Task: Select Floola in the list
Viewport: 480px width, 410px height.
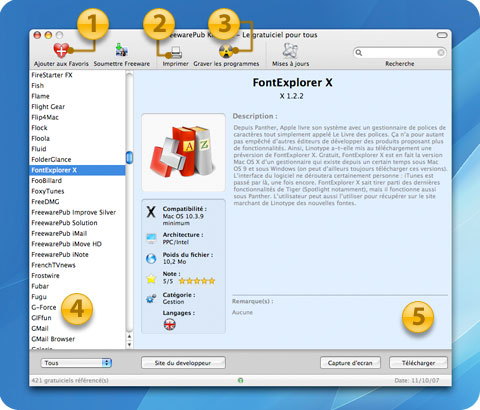Action: pyautogui.click(x=77, y=139)
